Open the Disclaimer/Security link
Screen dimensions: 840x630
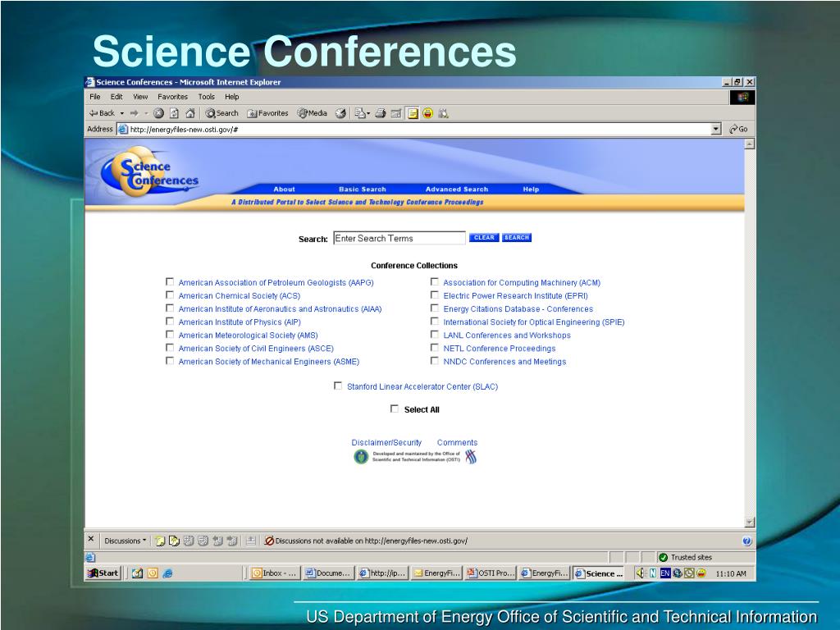pos(386,442)
